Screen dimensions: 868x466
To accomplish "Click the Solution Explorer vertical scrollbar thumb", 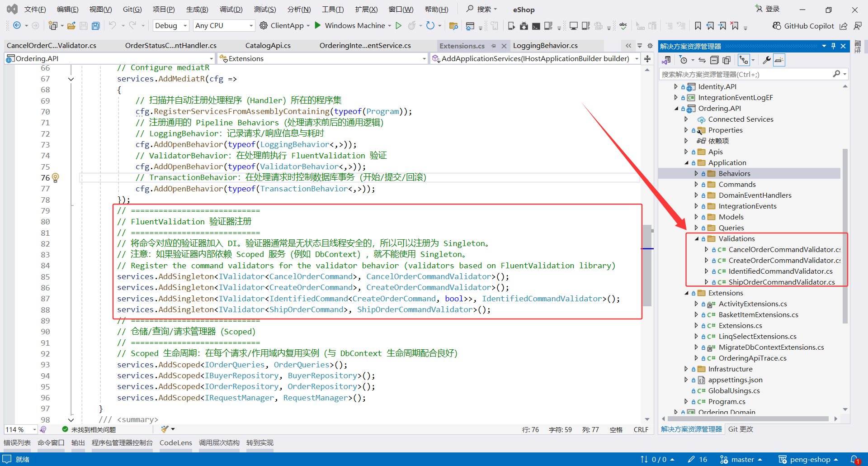I will point(845,236).
